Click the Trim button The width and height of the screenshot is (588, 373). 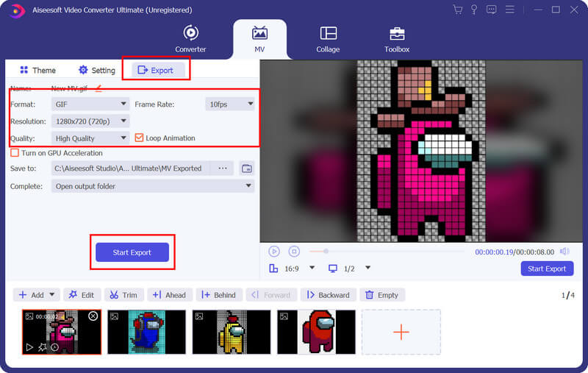[x=123, y=295]
